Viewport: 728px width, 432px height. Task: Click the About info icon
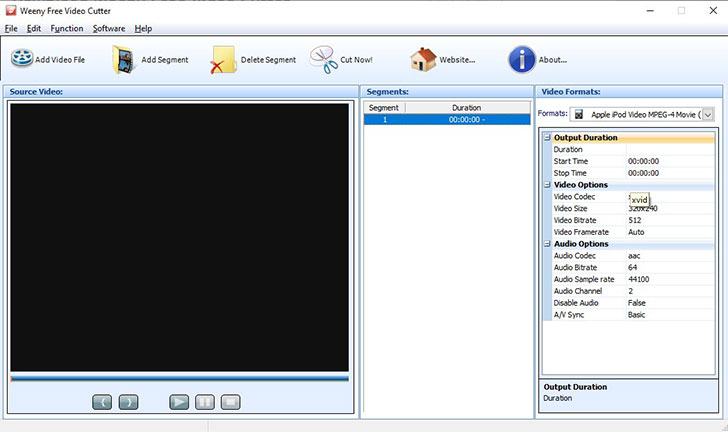[521, 59]
